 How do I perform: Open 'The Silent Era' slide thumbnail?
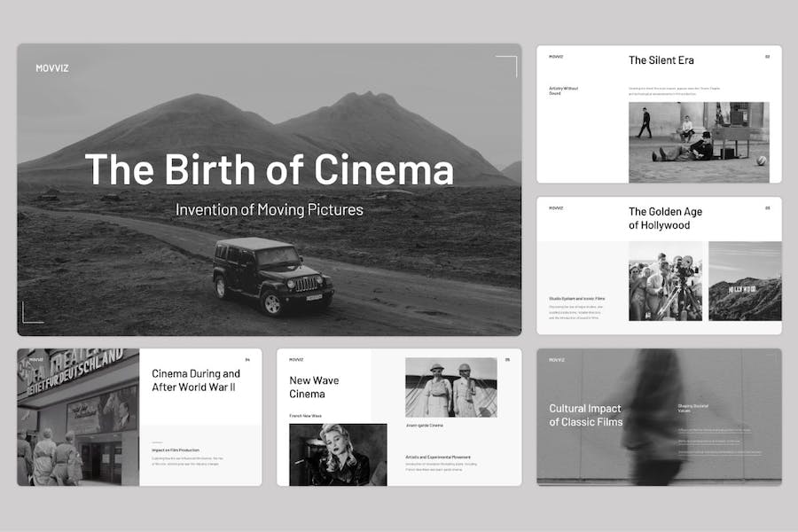click(x=659, y=114)
